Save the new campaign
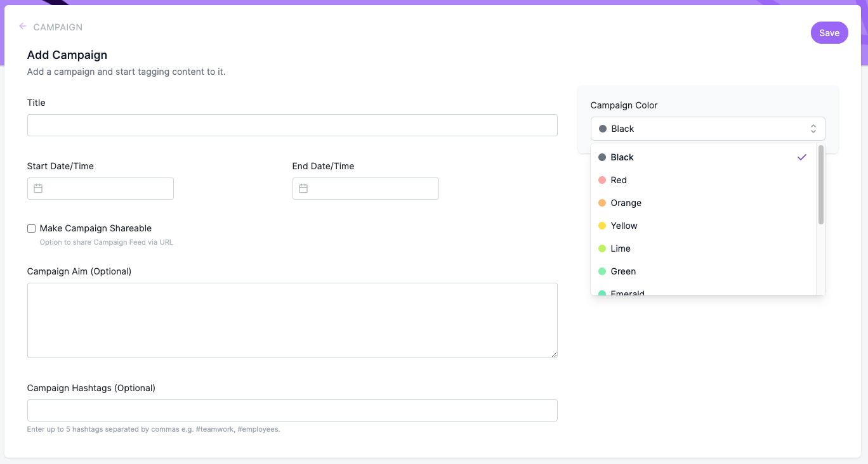This screenshot has width=868, height=464. point(829,33)
